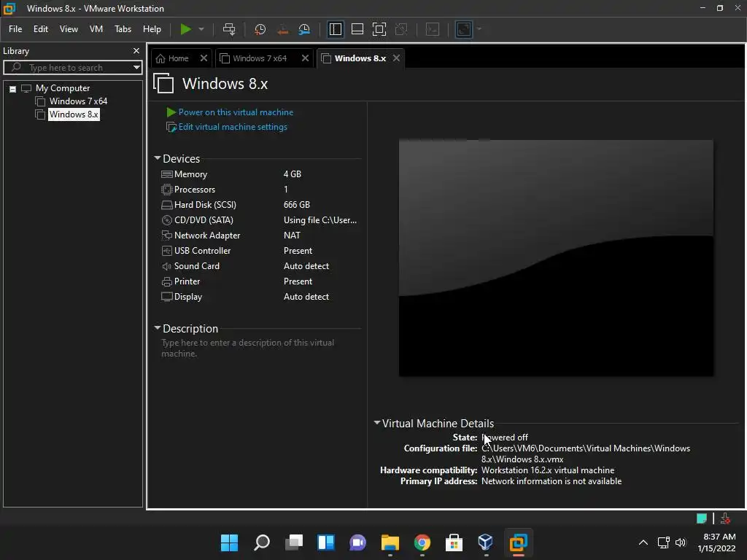The image size is (747, 560).
Task: Open the library search dropdown arrow
Action: tap(136, 68)
